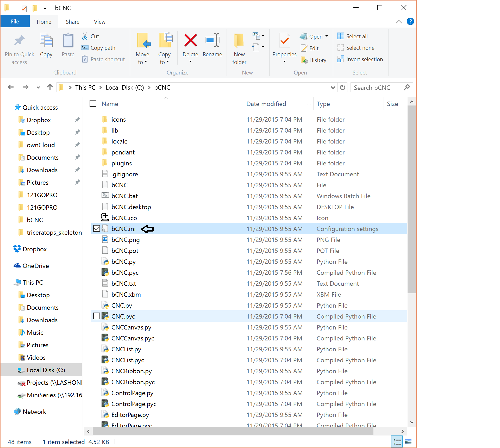Click the scroll down arrow of file list
The height and width of the screenshot is (448, 500).
coord(412,422)
